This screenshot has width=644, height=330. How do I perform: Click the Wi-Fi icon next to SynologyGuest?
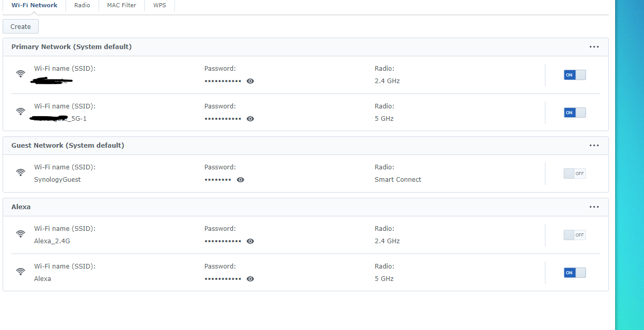pos(20,173)
